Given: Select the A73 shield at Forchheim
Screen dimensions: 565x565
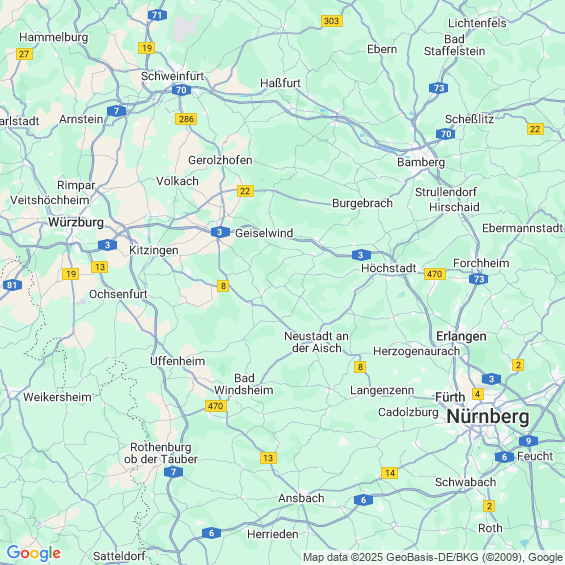Looking at the screenshot, I should pyautogui.click(x=479, y=279).
